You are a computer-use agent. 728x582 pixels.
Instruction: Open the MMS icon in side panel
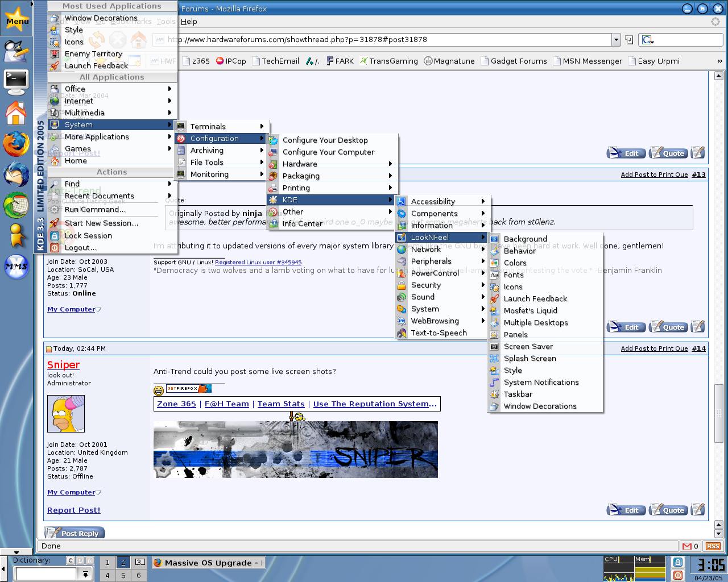[x=16, y=266]
